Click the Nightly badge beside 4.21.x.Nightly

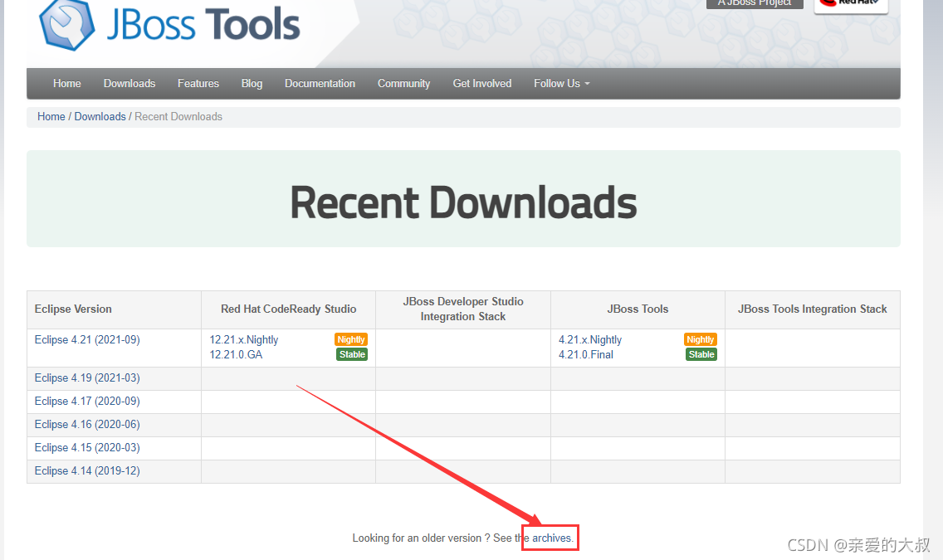coord(701,339)
